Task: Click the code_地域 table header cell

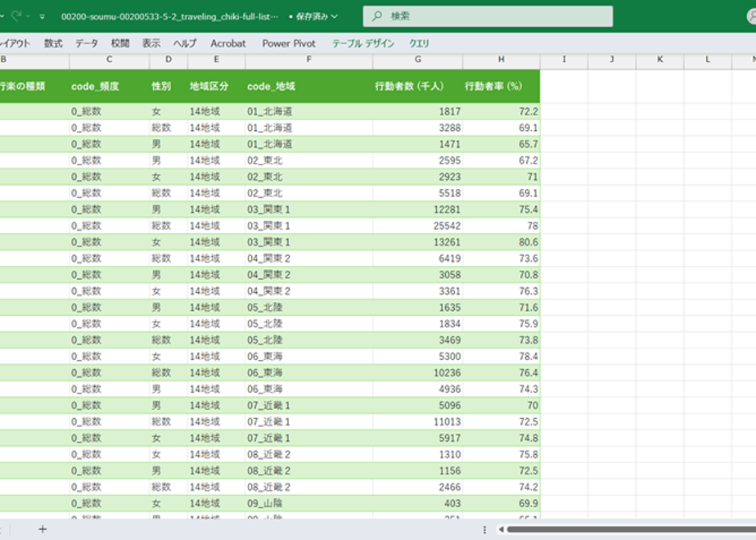Action: tap(308, 86)
